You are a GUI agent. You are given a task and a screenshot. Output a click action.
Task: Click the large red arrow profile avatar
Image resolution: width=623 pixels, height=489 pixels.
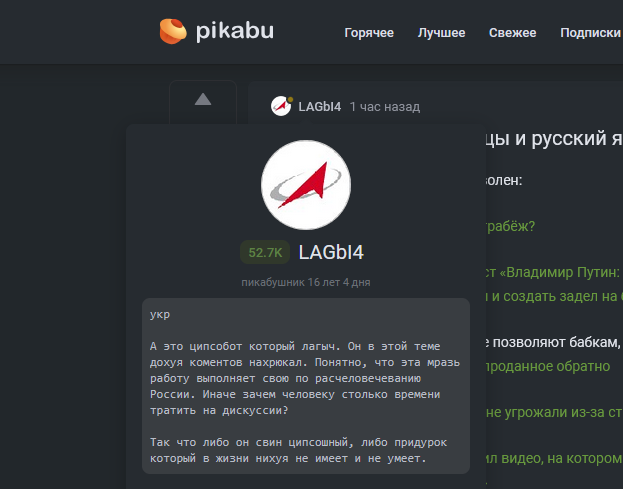(305, 184)
